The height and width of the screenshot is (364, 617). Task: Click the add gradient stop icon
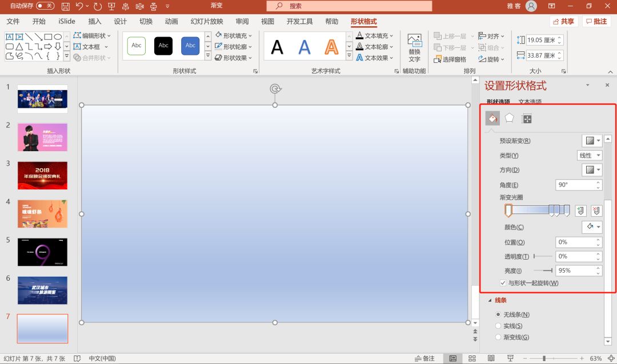[x=580, y=211]
